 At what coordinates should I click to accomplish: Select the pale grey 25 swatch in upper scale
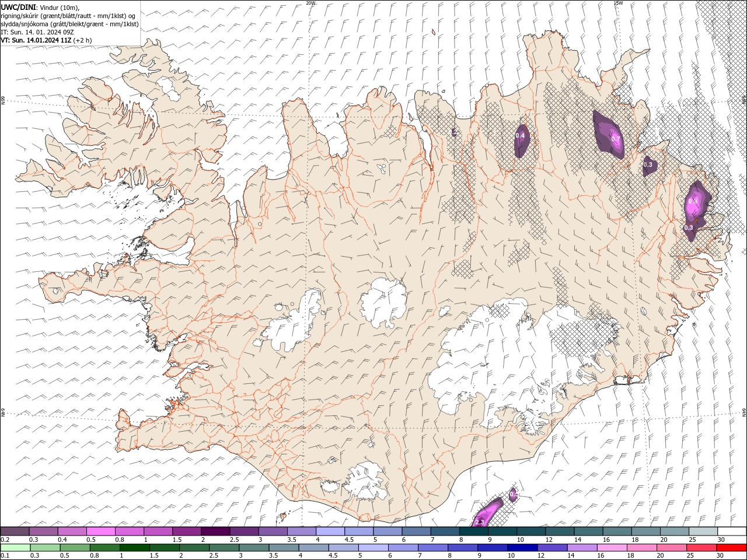[x=703, y=531]
